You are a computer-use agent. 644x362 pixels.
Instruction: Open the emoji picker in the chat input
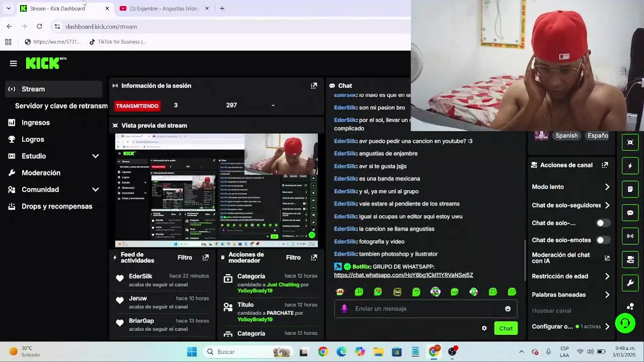508,309
